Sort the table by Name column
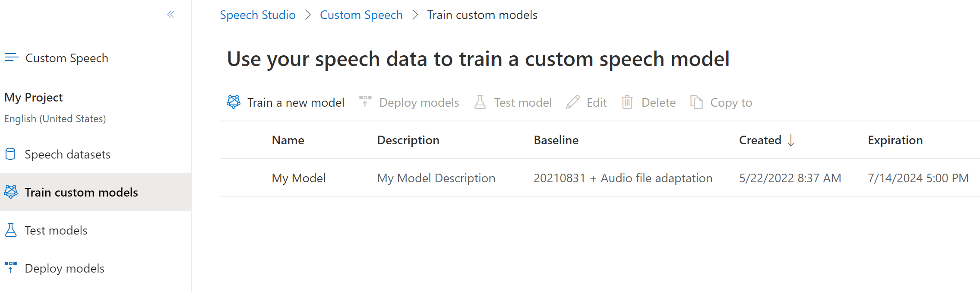Image resolution: width=980 pixels, height=292 pixels. tap(288, 140)
